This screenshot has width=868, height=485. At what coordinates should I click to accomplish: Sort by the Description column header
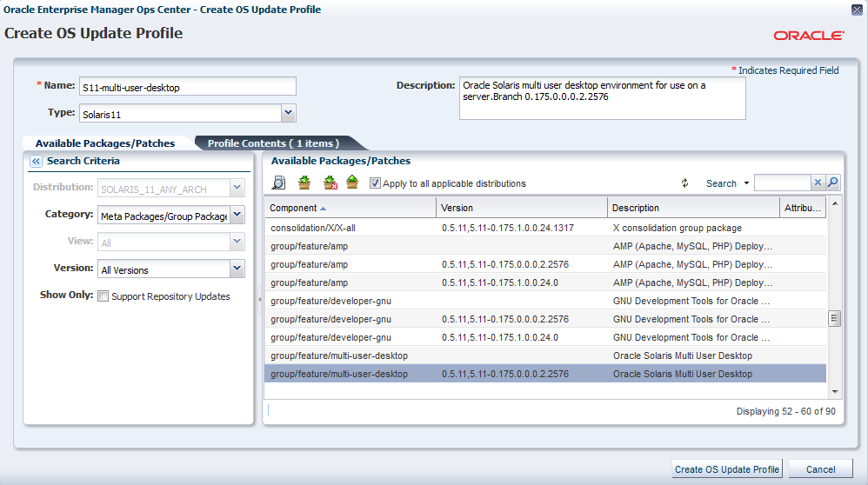pos(693,208)
